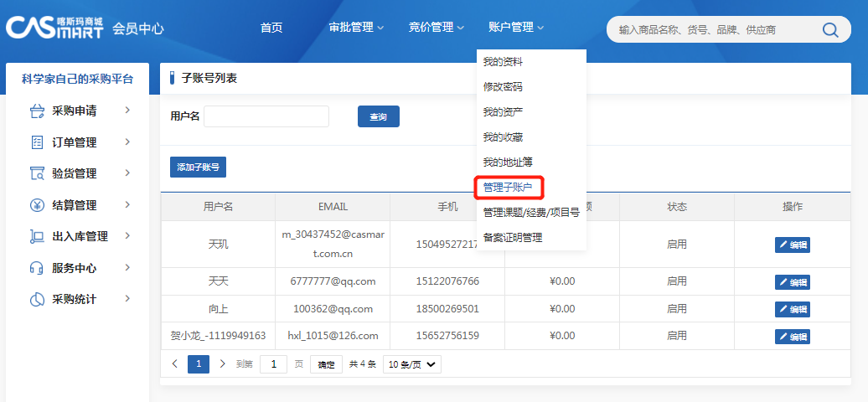Click the 验货管理 inspection icon
This screenshot has width=868, height=402.
pyautogui.click(x=37, y=173)
